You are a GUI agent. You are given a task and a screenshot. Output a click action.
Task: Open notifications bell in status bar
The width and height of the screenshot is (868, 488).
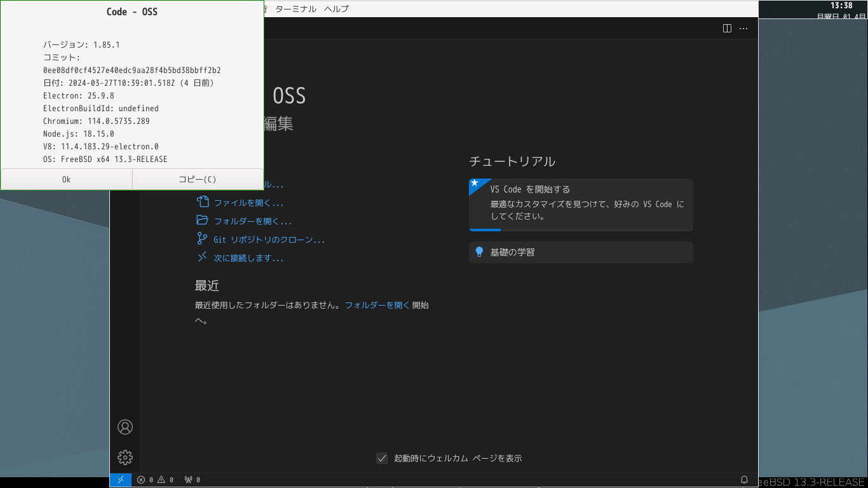(x=744, y=480)
